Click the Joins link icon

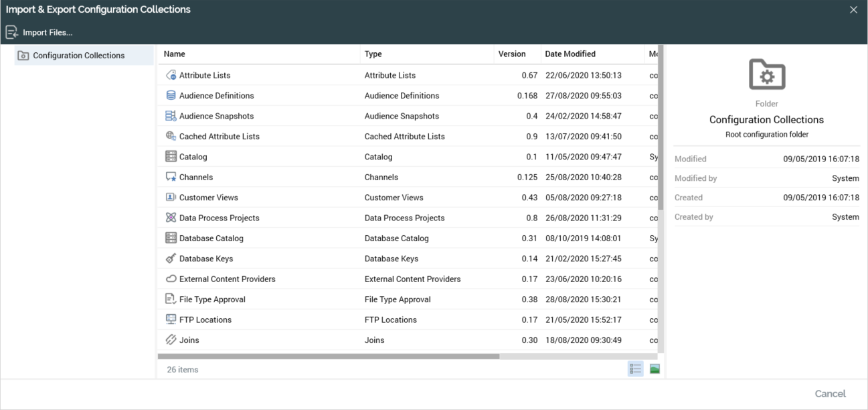pos(171,340)
